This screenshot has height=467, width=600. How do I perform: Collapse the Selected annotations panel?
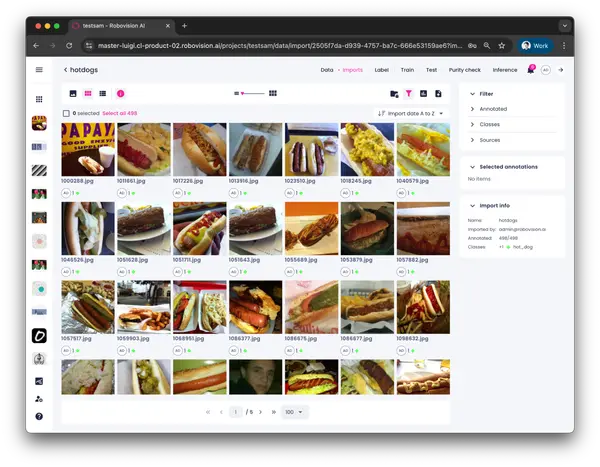[472, 167]
